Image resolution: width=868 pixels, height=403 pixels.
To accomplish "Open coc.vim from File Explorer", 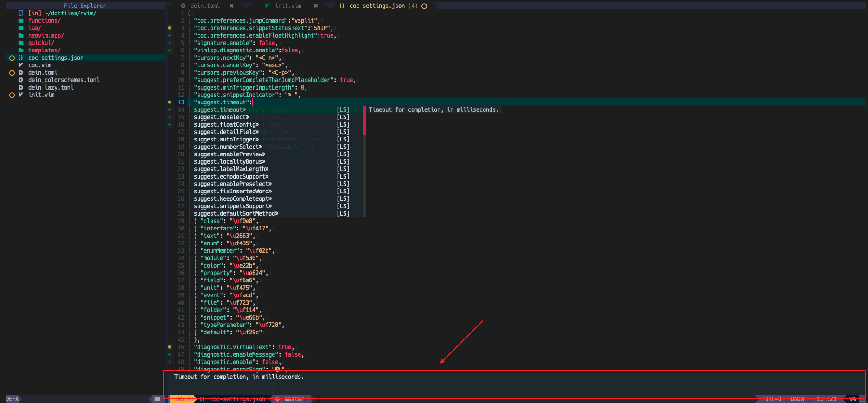I will point(39,65).
